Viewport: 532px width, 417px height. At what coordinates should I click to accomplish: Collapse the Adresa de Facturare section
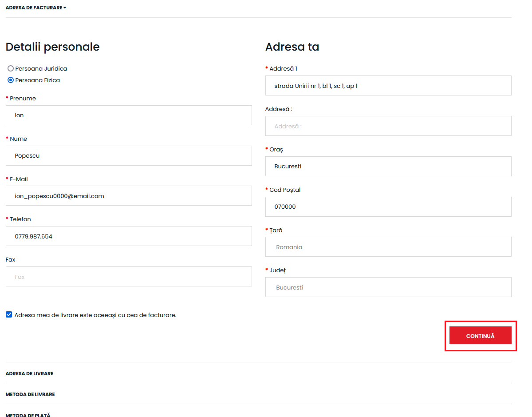coord(35,8)
